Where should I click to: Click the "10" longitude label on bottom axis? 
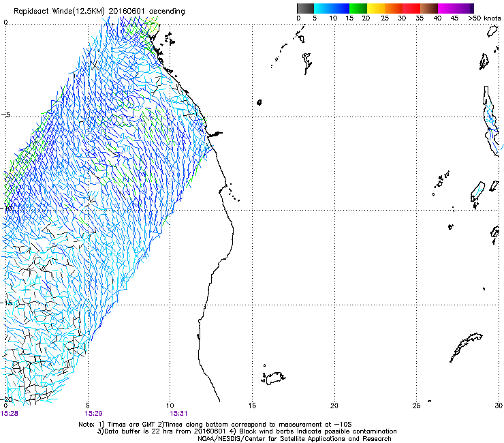pyautogui.click(x=170, y=406)
